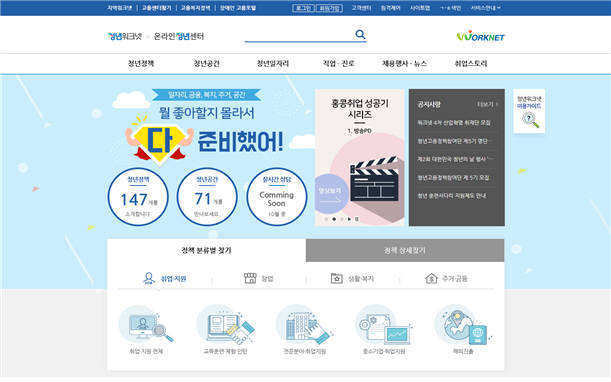Open the 온라인청년센터 logo link
The width and height of the screenshot is (611, 382).
click(x=179, y=36)
